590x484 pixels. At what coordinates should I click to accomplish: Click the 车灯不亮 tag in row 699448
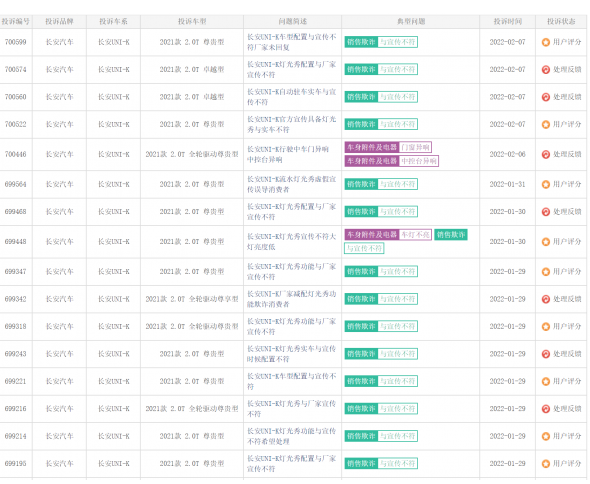pyautogui.click(x=415, y=235)
